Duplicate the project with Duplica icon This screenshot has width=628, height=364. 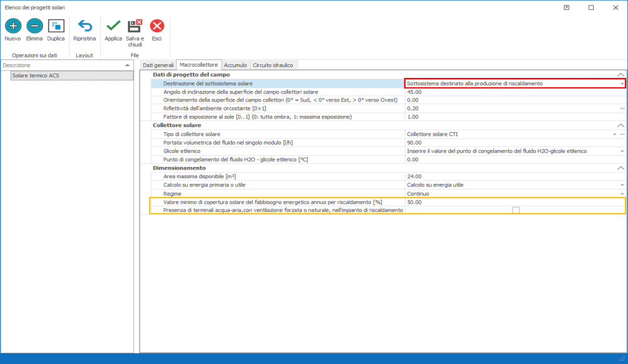[56, 26]
